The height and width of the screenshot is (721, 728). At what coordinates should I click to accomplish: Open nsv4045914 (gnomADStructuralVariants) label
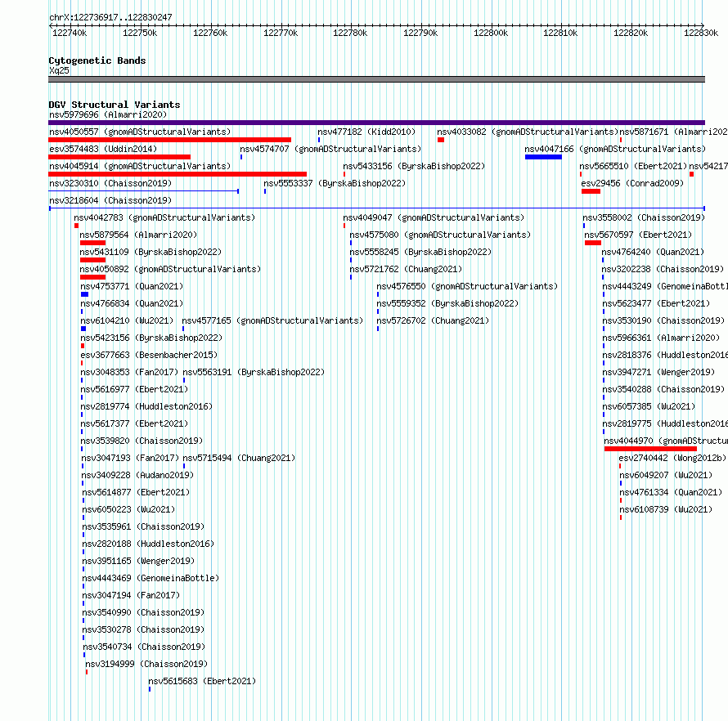coord(140,166)
